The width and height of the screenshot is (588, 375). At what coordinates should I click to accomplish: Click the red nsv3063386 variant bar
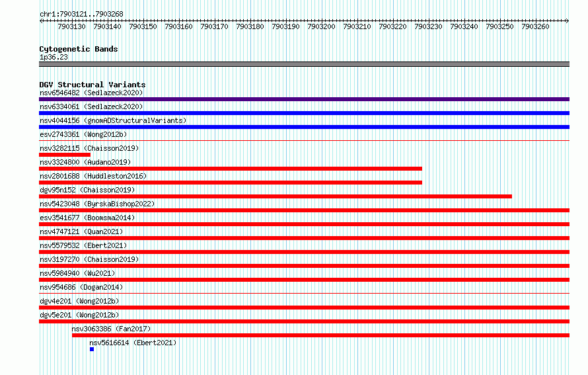click(x=320, y=335)
